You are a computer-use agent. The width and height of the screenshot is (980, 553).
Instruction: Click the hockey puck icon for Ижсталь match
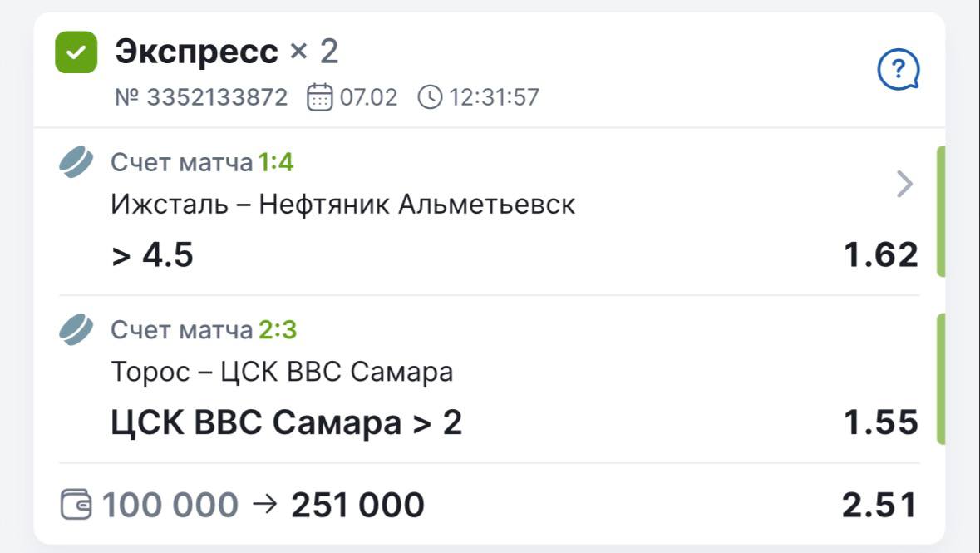point(76,162)
